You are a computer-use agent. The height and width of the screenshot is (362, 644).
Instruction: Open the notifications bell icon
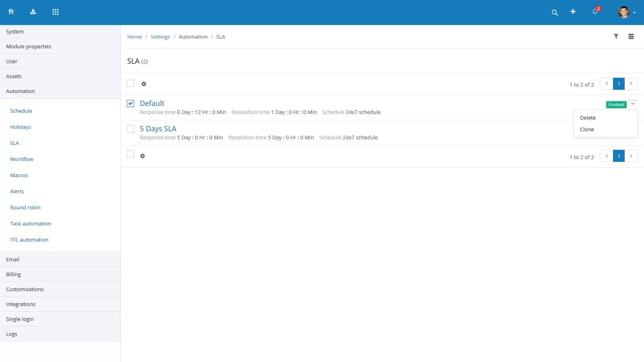click(595, 11)
